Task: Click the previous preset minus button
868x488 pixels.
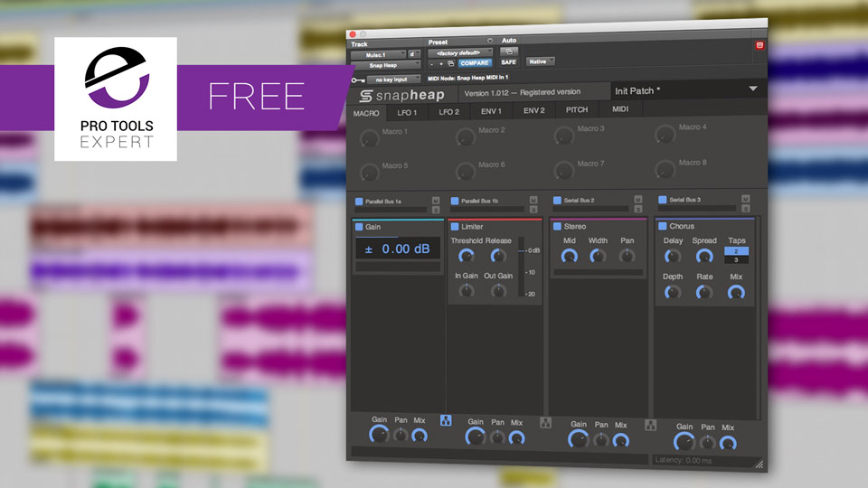Action: [432, 64]
